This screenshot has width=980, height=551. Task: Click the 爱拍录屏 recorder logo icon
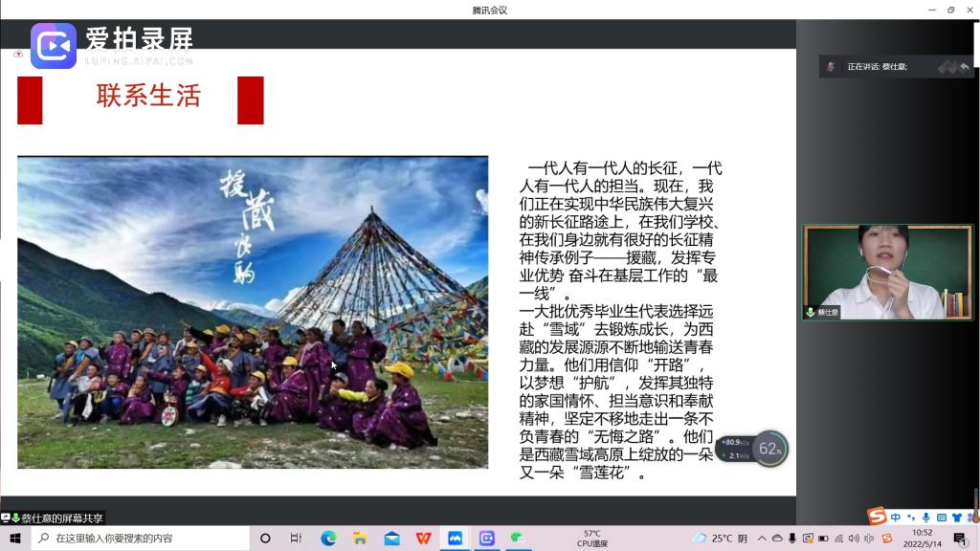(54, 46)
